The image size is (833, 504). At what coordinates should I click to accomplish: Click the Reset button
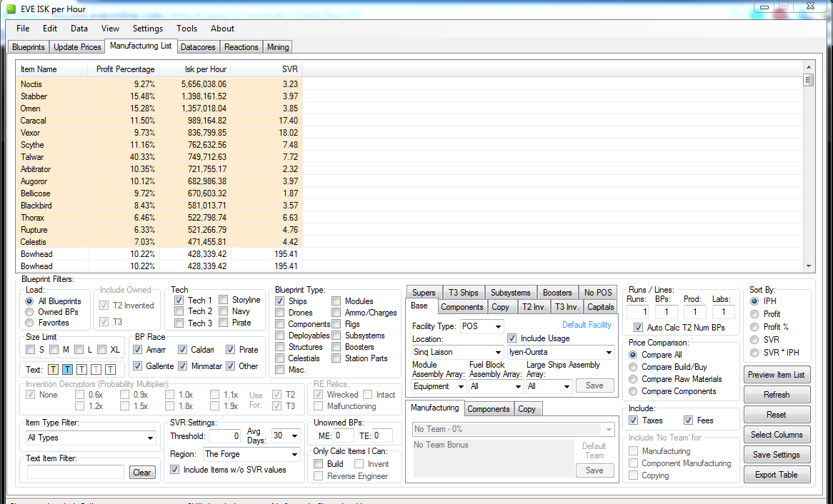tap(776, 415)
